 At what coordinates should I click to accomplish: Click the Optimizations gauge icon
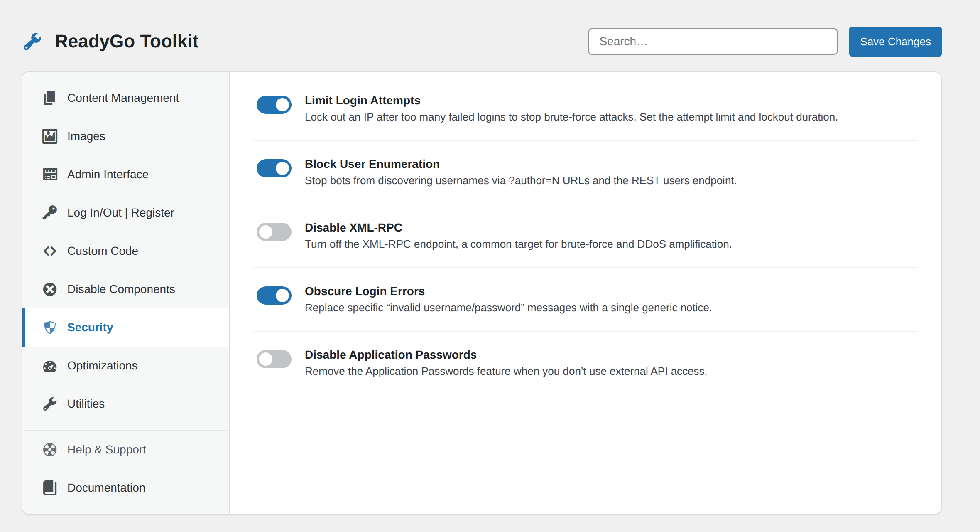click(x=50, y=366)
